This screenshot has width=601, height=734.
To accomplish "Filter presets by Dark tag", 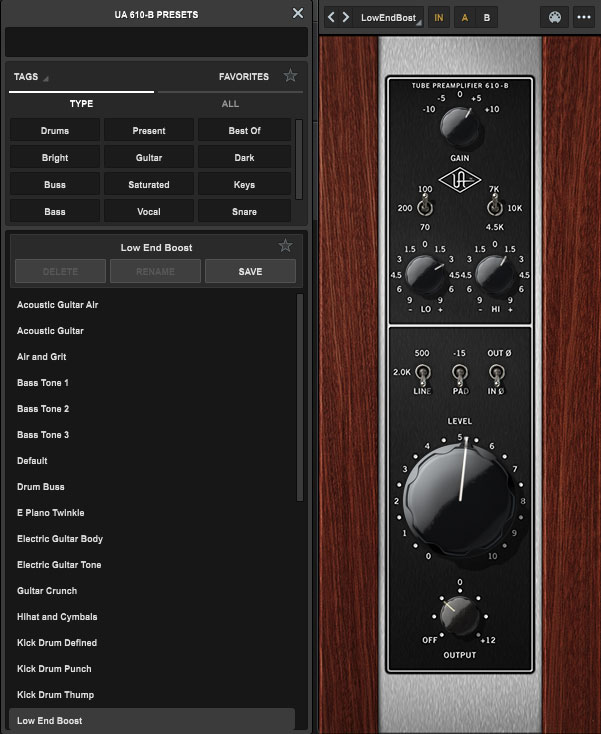I will [244, 158].
